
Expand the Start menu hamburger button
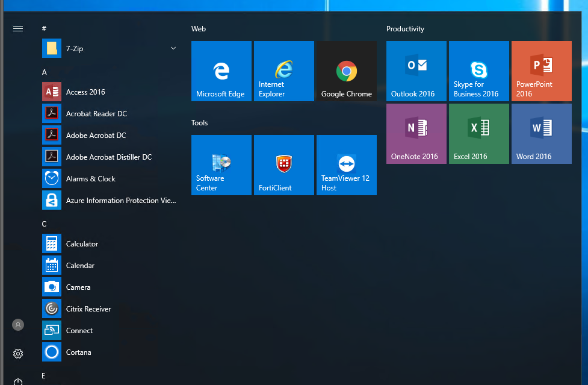coord(18,28)
